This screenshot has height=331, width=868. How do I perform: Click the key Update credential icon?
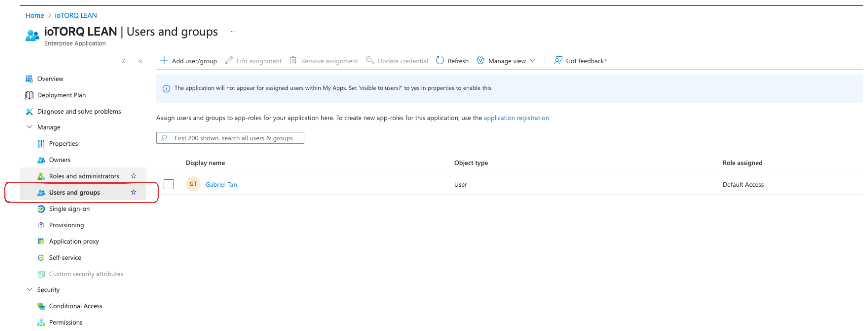point(370,60)
